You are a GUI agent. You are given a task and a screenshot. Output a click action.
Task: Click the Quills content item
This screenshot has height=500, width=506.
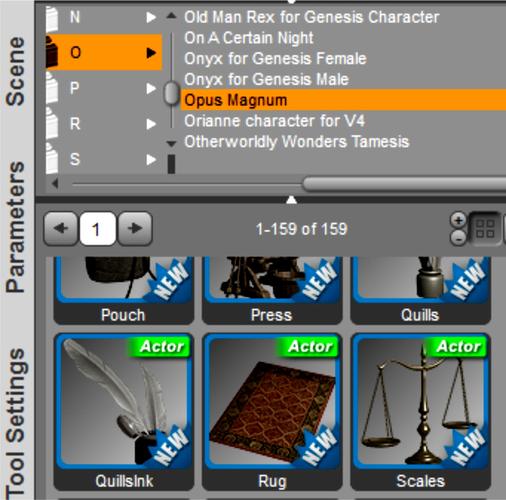pyautogui.click(x=421, y=290)
